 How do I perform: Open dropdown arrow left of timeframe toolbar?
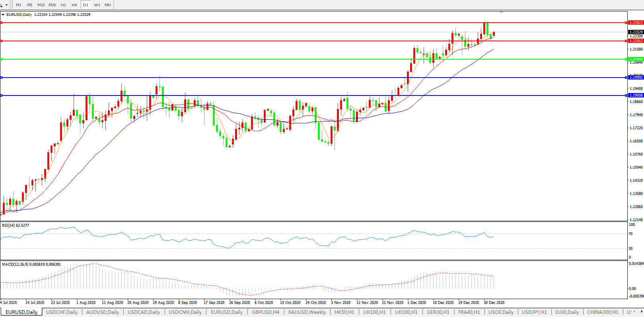[6, 5]
